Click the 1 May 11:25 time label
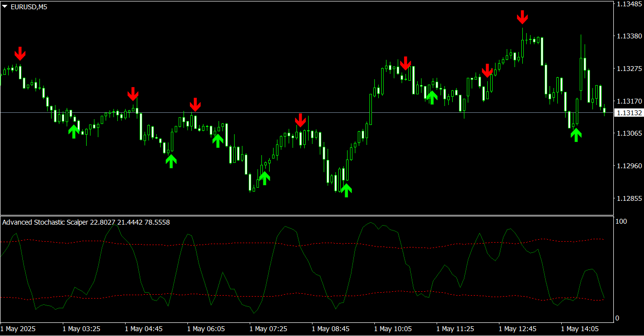This screenshot has height=336, width=644. click(456, 329)
